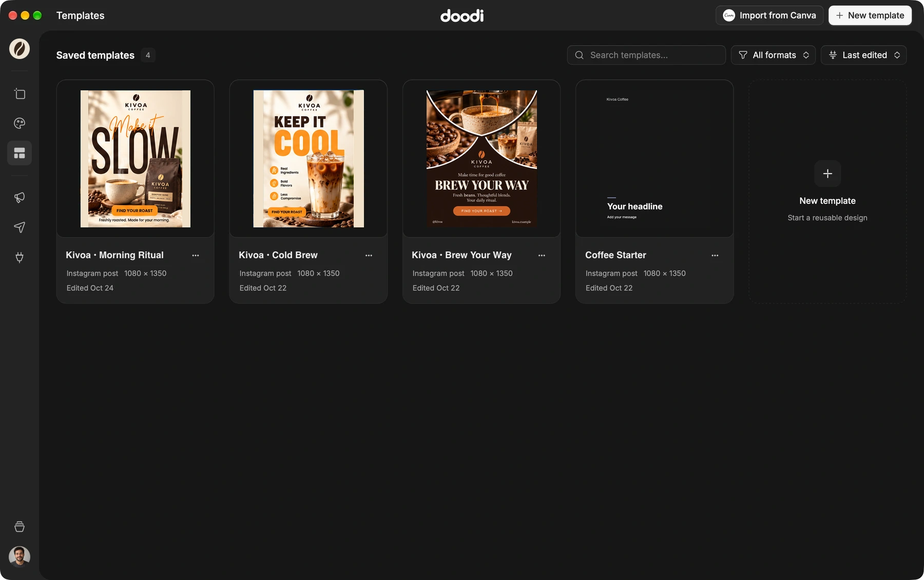Expand the All formats filter dropdown
This screenshot has width=924, height=580.
click(x=773, y=55)
